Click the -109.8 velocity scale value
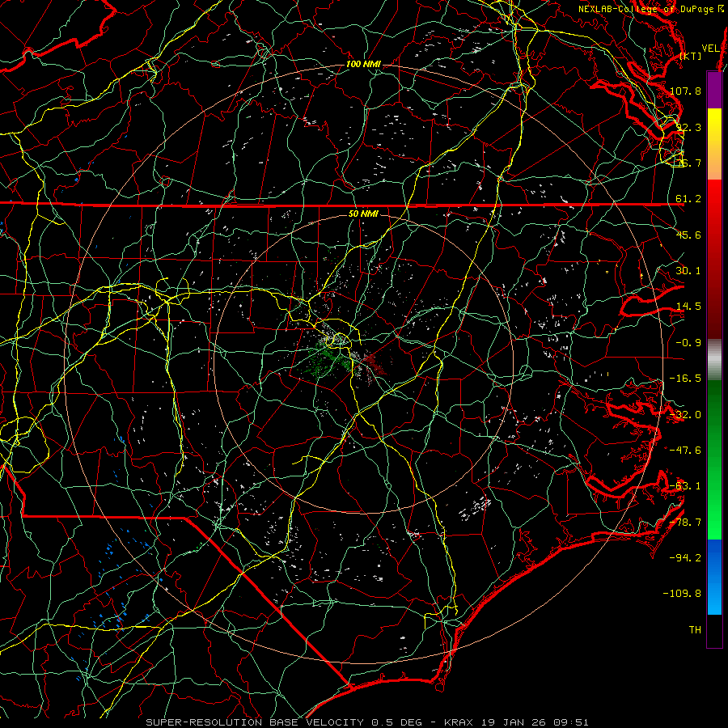 coord(683,594)
